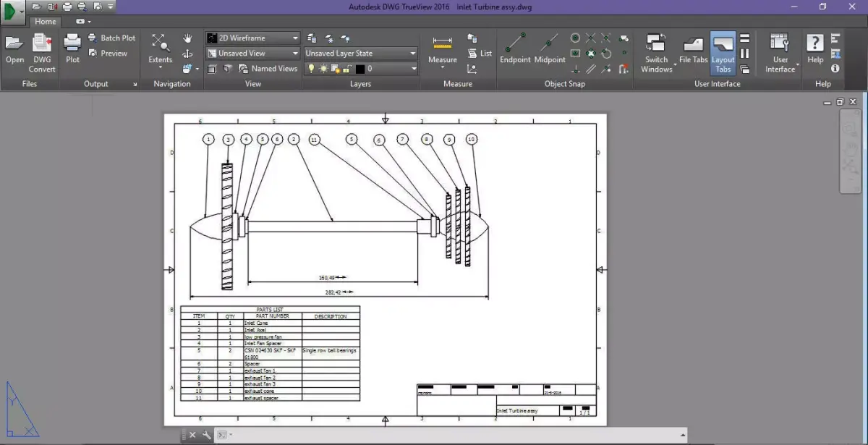Click black layer color swatch
The image size is (868, 445).
point(359,69)
